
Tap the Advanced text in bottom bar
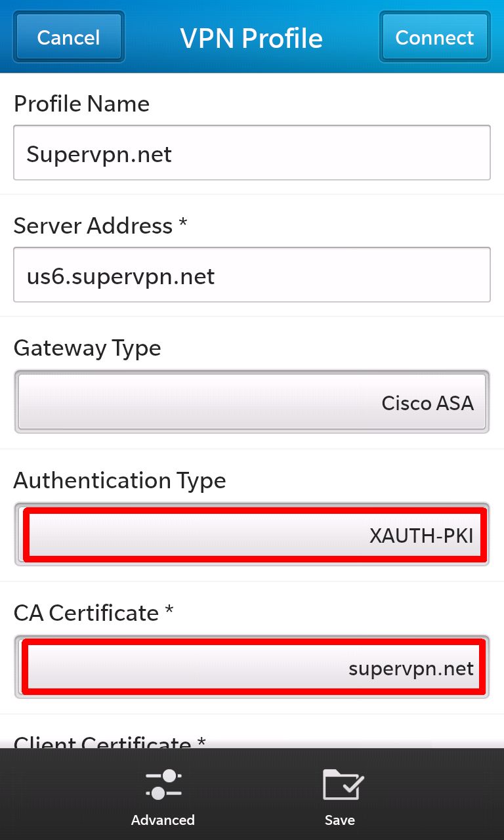click(x=163, y=820)
